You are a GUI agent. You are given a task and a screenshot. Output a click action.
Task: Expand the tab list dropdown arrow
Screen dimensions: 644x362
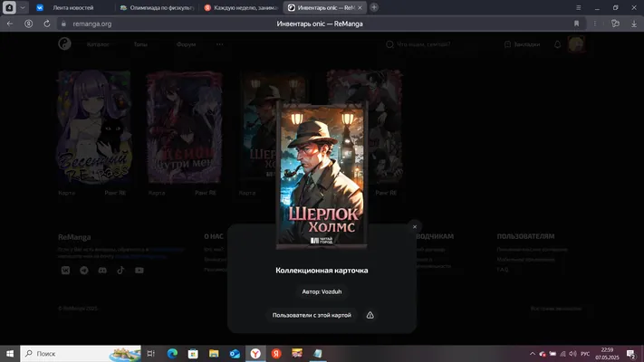23,8
